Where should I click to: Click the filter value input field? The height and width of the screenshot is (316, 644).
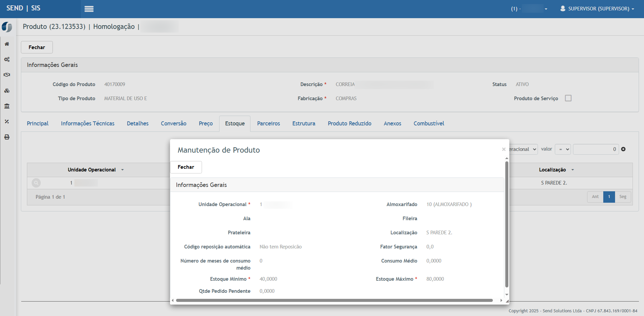tap(596, 149)
